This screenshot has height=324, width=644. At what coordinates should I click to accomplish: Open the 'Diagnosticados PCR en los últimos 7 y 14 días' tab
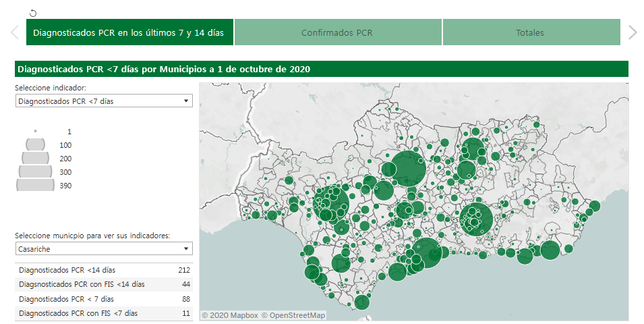click(129, 32)
